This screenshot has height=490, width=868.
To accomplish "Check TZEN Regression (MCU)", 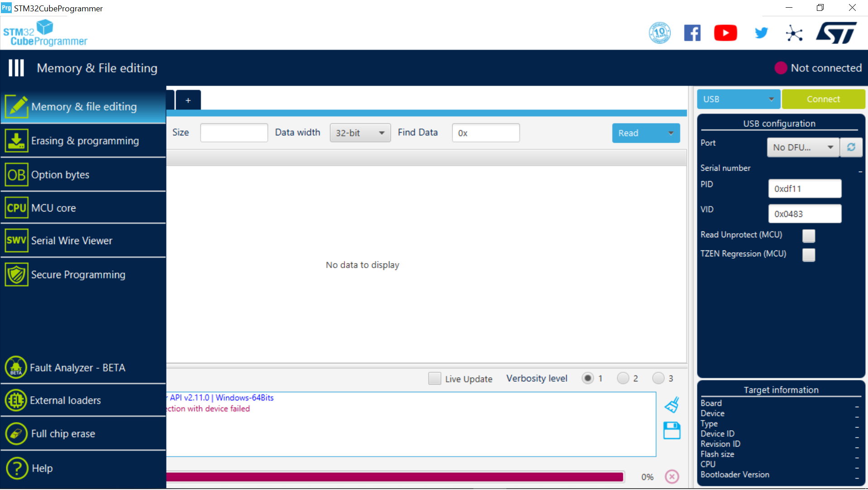I will (809, 255).
